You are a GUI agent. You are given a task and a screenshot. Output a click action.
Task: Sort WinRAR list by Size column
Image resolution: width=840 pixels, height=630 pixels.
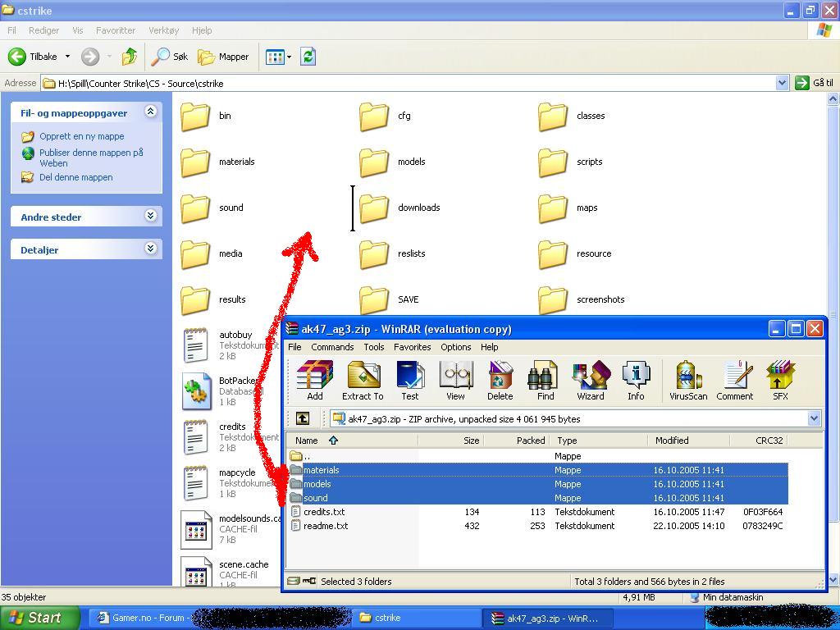(451, 441)
